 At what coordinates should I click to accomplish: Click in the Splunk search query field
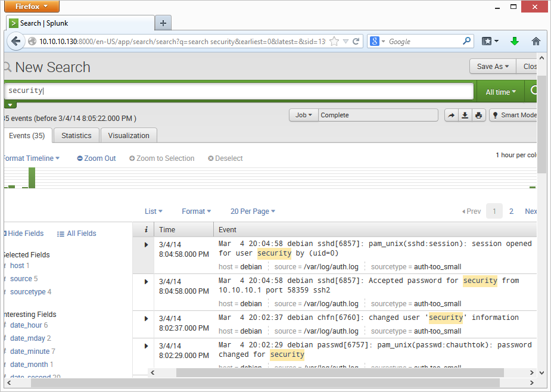pyautogui.click(x=239, y=91)
